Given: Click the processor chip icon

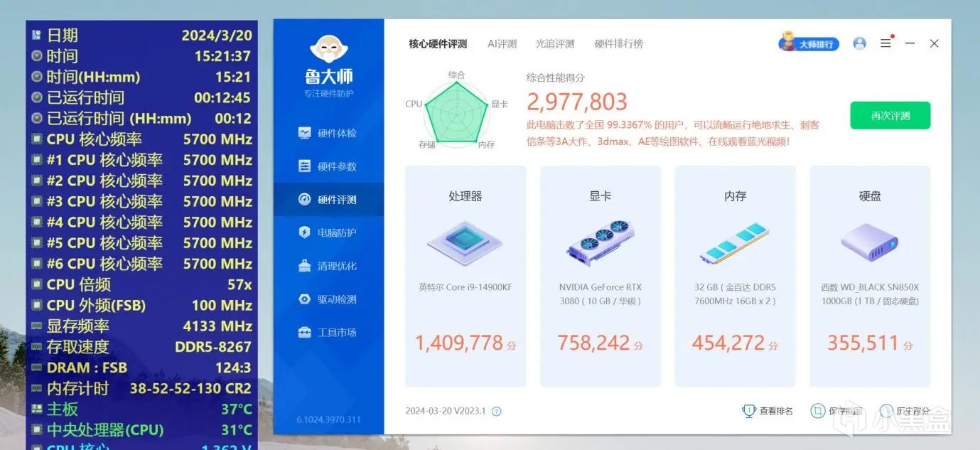Looking at the screenshot, I should pos(465,242).
